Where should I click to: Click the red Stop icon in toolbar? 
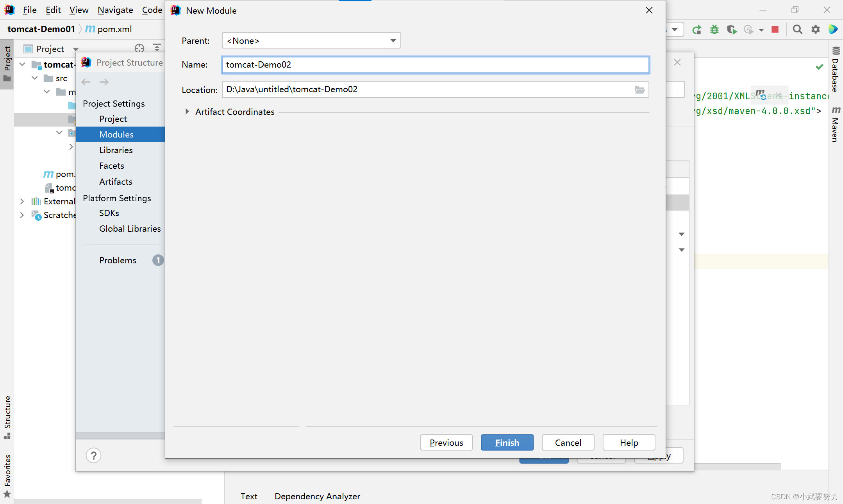coord(775,29)
